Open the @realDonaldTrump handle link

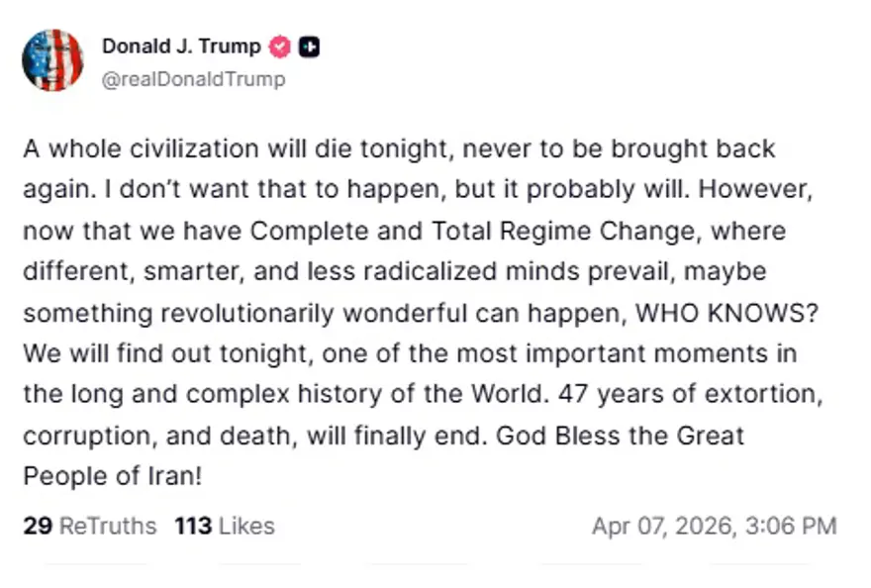[193, 79]
